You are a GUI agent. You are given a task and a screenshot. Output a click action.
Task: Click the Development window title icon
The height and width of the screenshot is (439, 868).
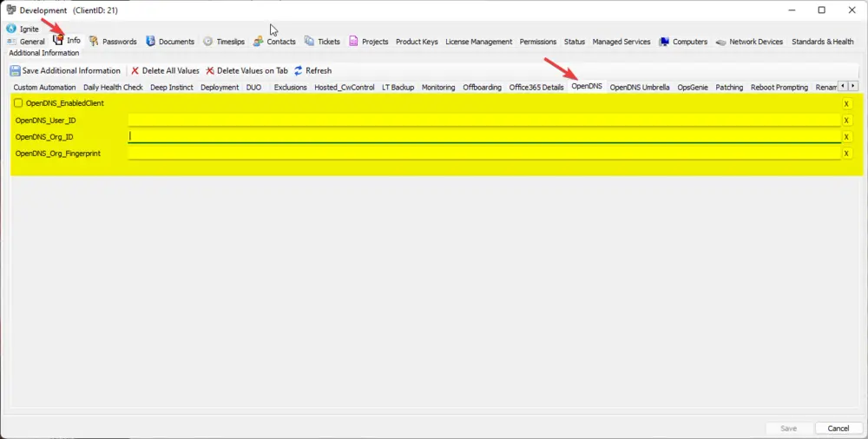10,10
